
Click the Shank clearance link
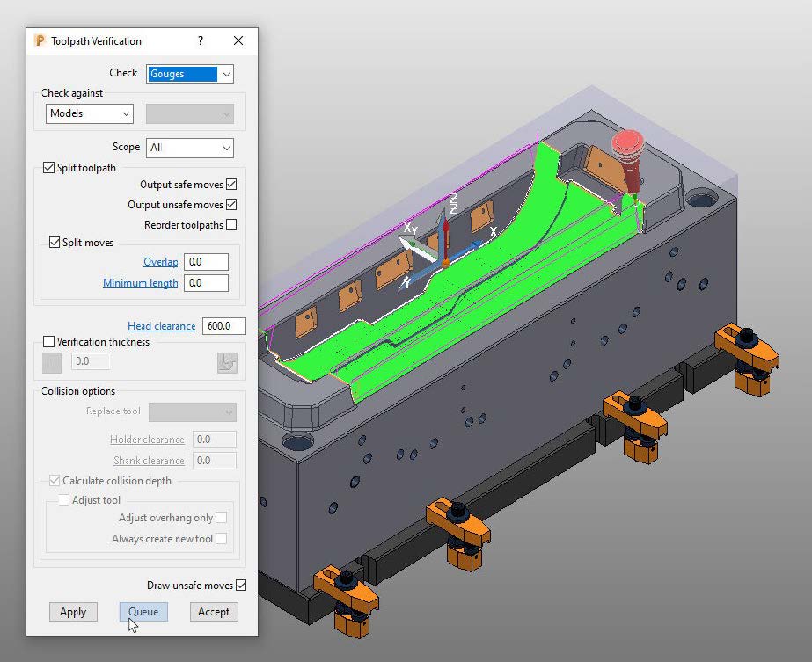click(150, 461)
